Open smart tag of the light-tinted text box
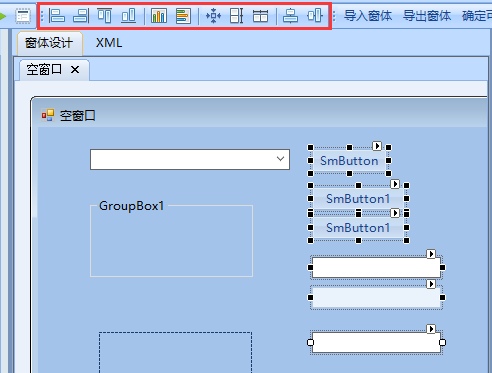This screenshot has height=373, width=492. click(431, 284)
